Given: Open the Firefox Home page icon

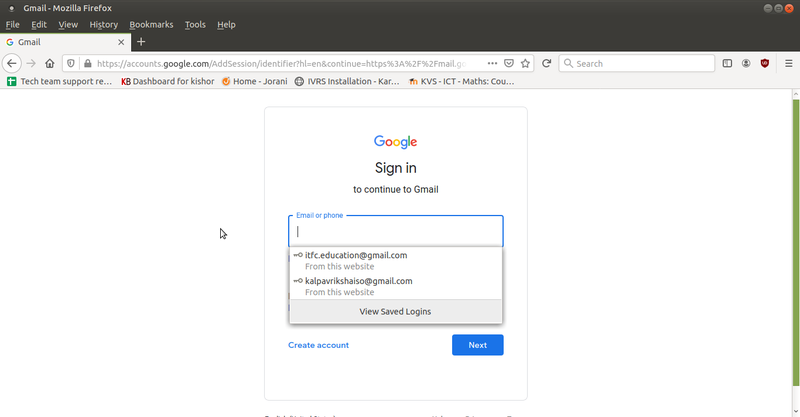Looking at the screenshot, I should [x=49, y=64].
